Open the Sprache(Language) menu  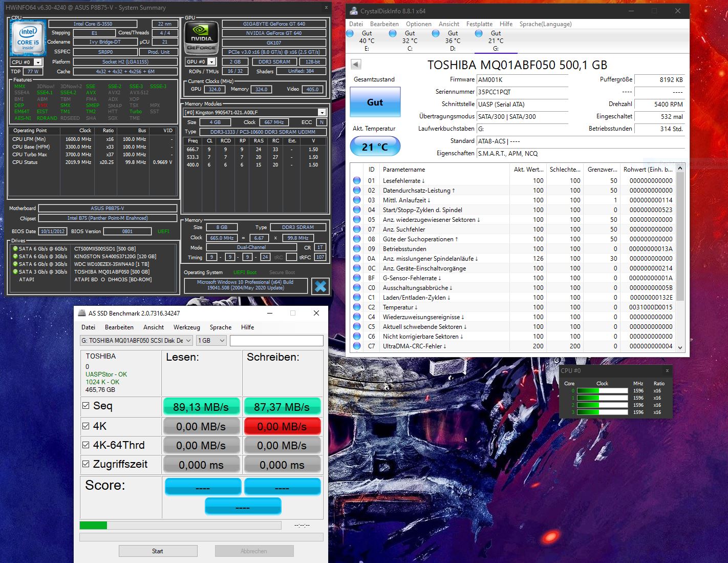546,24
